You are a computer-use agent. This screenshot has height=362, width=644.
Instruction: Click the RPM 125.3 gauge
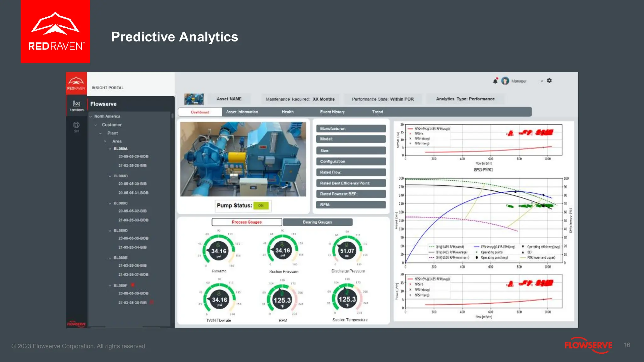tap(282, 300)
